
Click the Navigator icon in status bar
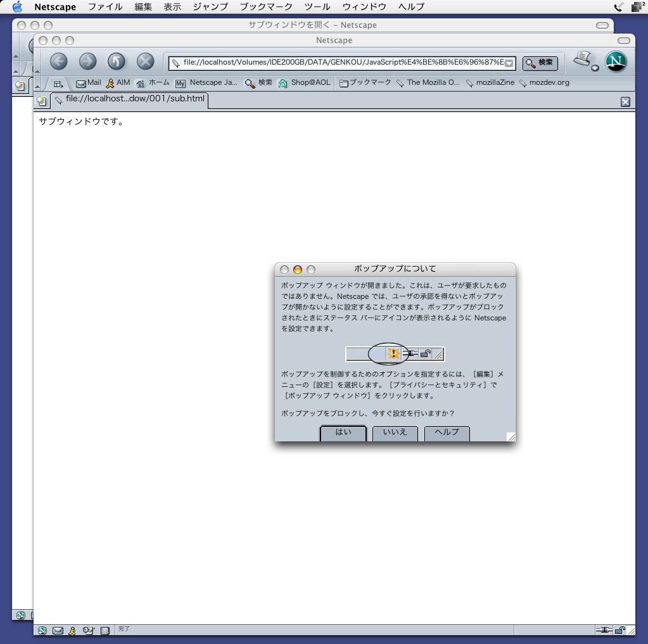coord(42,630)
